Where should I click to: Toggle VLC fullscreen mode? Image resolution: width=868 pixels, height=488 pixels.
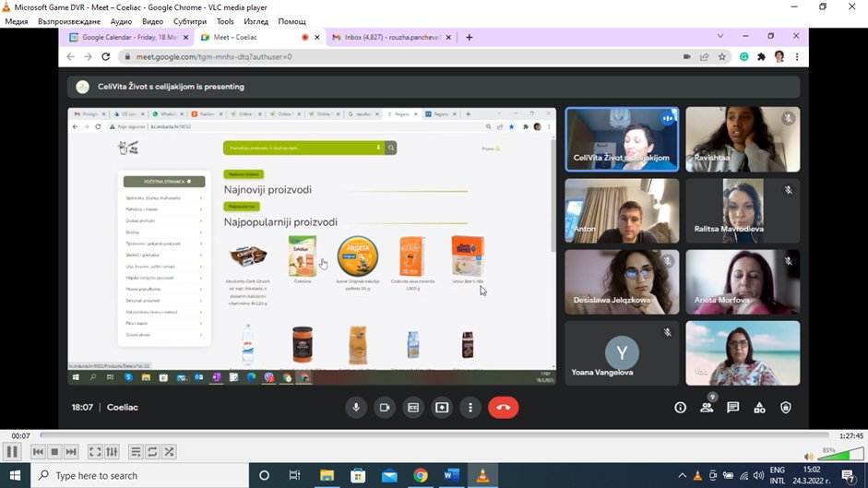pos(95,452)
